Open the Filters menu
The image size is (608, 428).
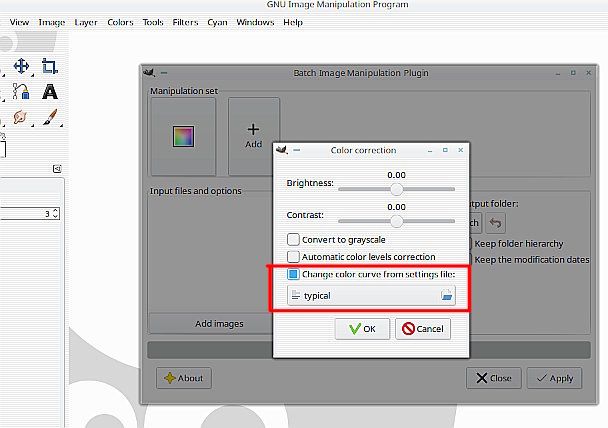point(185,22)
